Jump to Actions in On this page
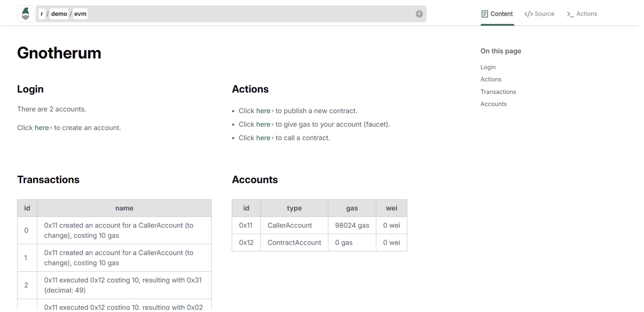644x312 pixels. click(x=491, y=79)
